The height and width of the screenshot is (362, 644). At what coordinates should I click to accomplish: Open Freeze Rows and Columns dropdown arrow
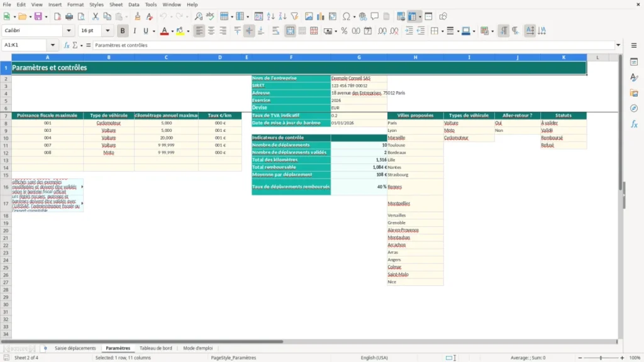pyautogui.click(x=419, y=17)
